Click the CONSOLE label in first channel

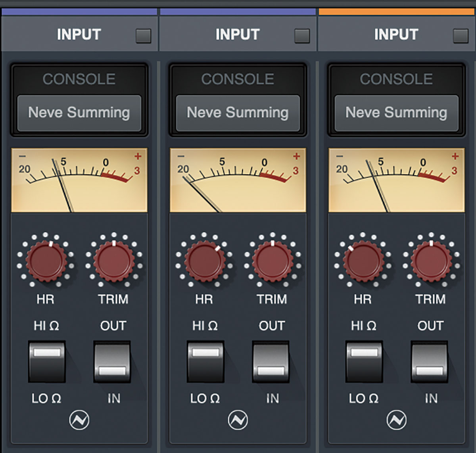[x=79, y=79]
